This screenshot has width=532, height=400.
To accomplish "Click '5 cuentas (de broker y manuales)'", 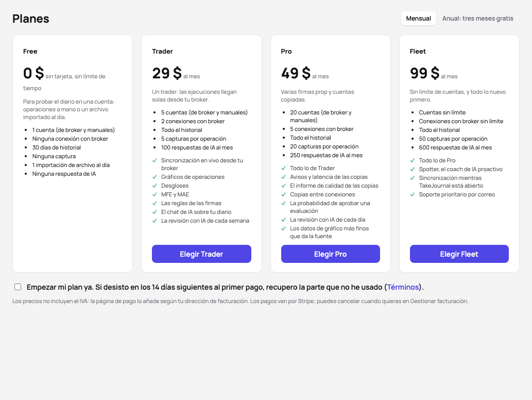I will click(x=204, y=112).
